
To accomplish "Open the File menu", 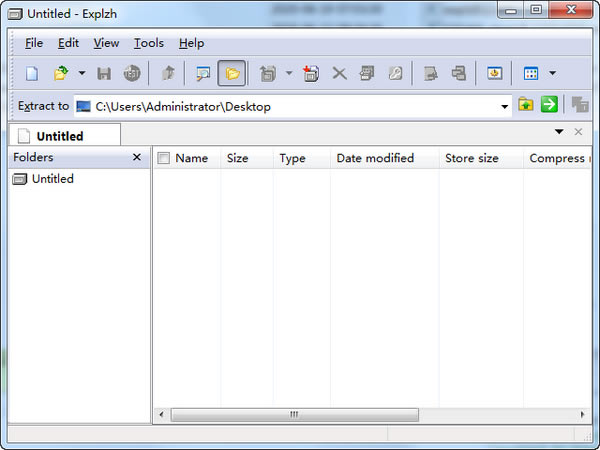I will pos(34,43).
